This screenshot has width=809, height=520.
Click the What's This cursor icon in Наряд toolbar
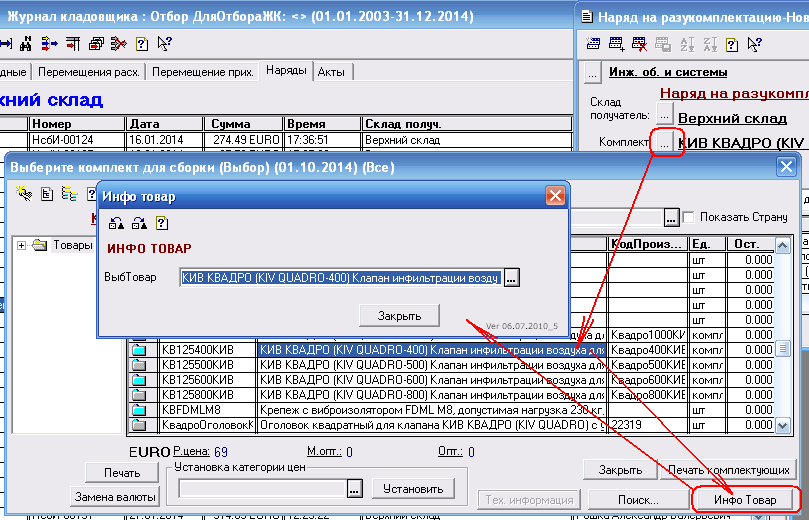tap(754, 44)
